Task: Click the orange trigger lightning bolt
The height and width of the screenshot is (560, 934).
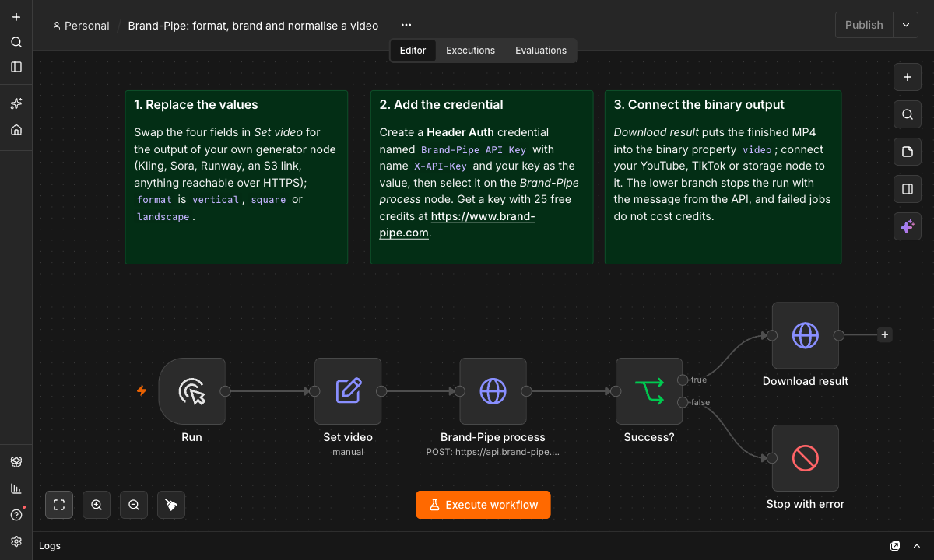Action: pos(142,390)
